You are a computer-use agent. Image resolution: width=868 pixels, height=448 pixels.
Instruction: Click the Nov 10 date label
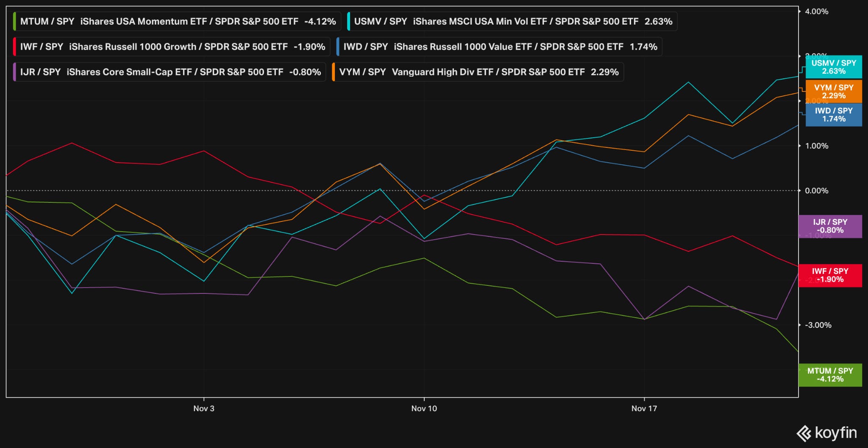pos(424,409)
